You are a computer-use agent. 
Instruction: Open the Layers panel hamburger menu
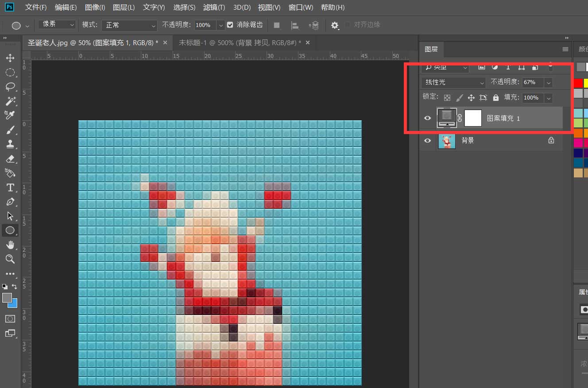tap(565, 49)
